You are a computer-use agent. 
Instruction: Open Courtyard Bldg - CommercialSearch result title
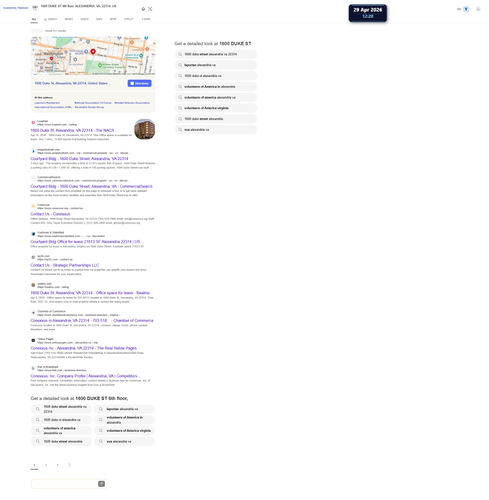click(x=92, y=186)
